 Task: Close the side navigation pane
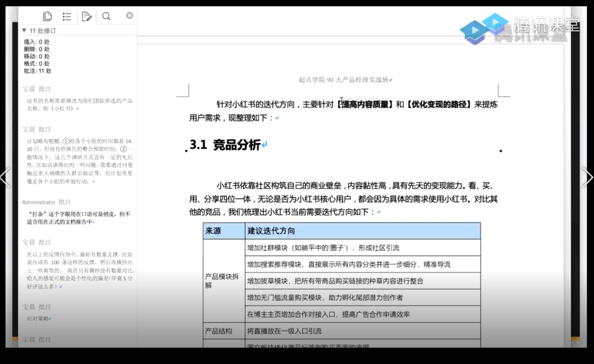pos(130,15)
